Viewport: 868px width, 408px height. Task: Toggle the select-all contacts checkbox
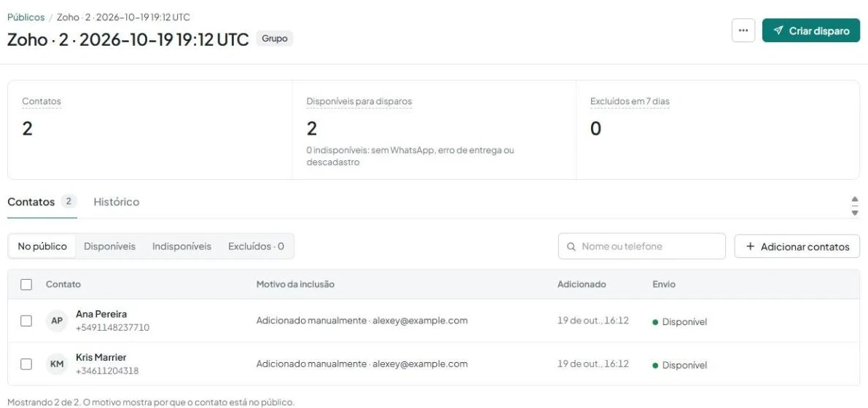coord(26,285)
